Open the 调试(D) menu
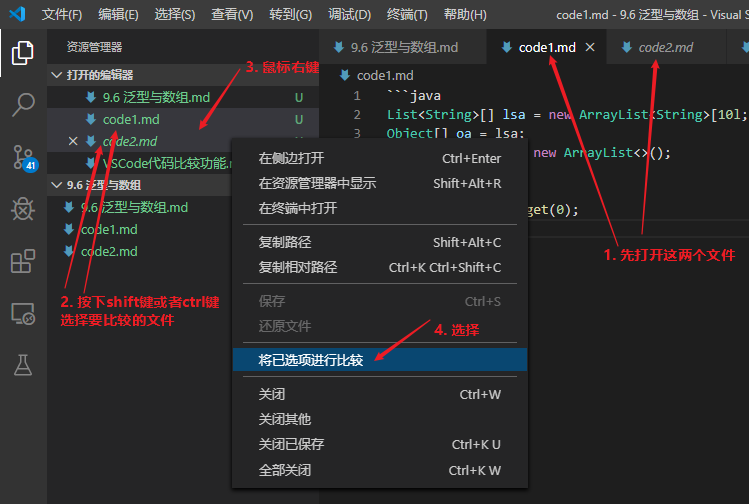Screen dimensions: 749x504 pos(349,14)
